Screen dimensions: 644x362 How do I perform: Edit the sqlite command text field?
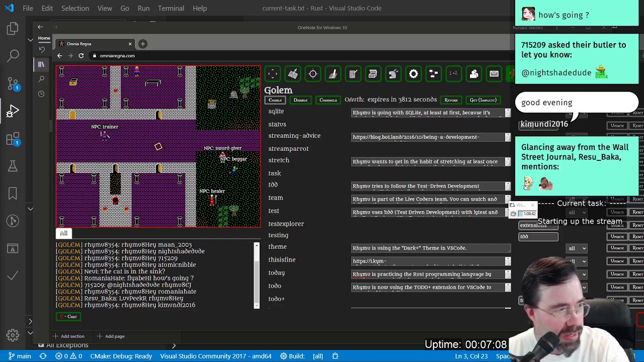coord(431,113)
